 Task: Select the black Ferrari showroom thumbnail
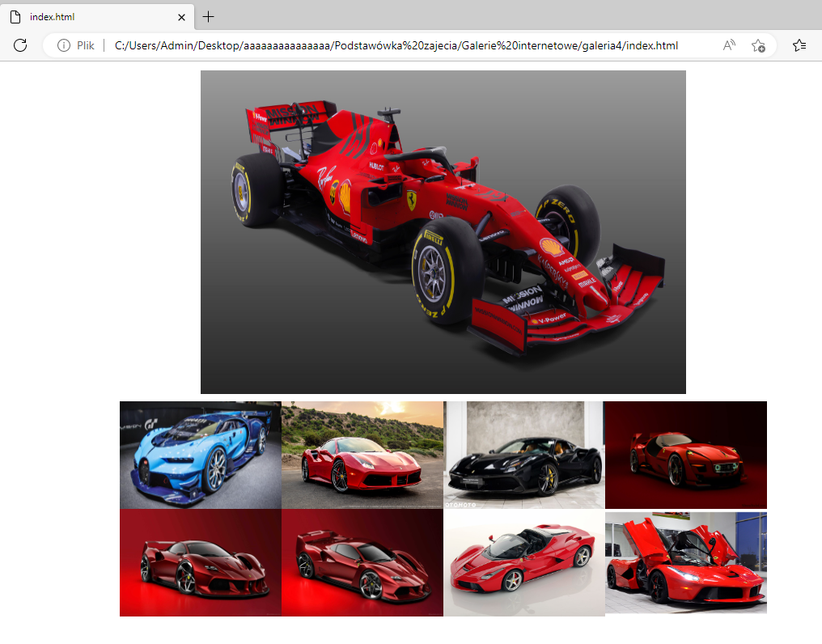524,455
